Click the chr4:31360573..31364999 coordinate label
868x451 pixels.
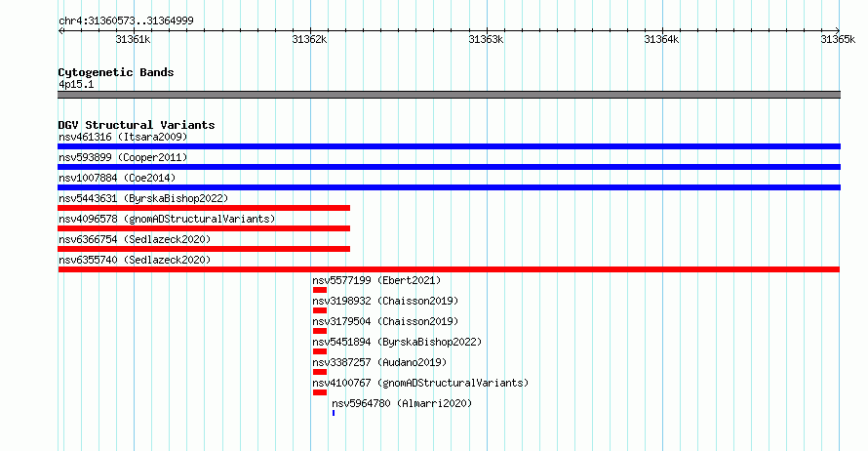point(126,21)
